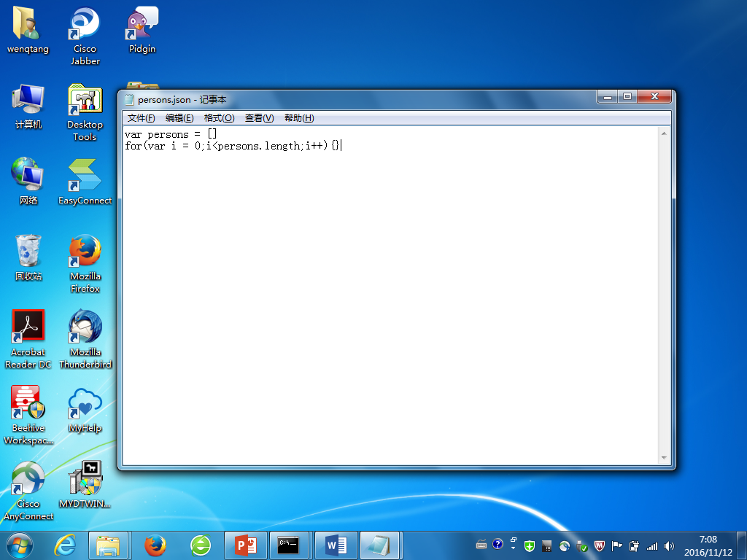Click the Show Desktop button on the taskbar
The height and width of the screenshot is (560, 747).
point(742,545)
